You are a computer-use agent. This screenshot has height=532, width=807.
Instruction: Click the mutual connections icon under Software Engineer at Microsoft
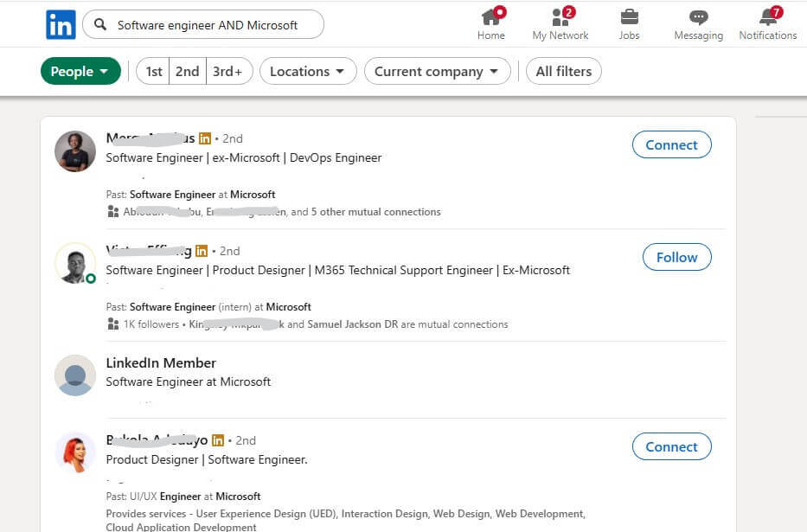click(x=113, y=211)
